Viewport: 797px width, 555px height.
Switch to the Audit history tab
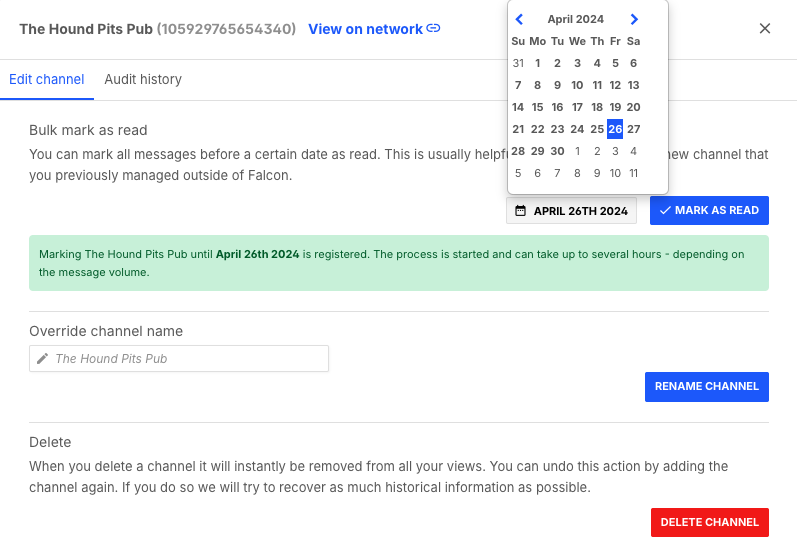143,79
